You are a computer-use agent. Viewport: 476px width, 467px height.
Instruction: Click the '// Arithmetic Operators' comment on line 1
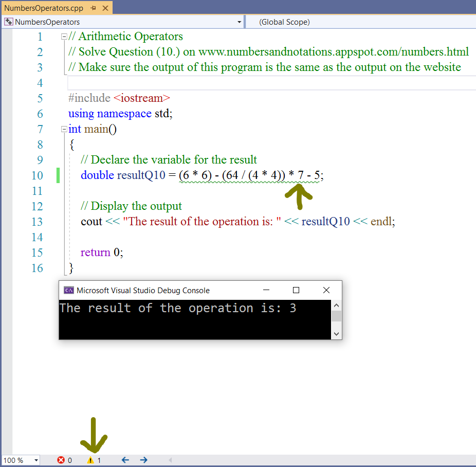click(125, 37)
